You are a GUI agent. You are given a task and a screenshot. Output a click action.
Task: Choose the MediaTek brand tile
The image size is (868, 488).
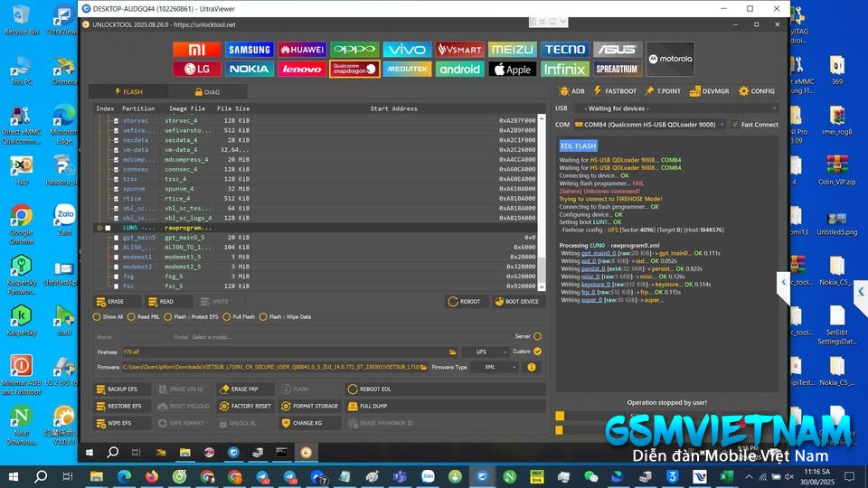[x=407, y=70]
